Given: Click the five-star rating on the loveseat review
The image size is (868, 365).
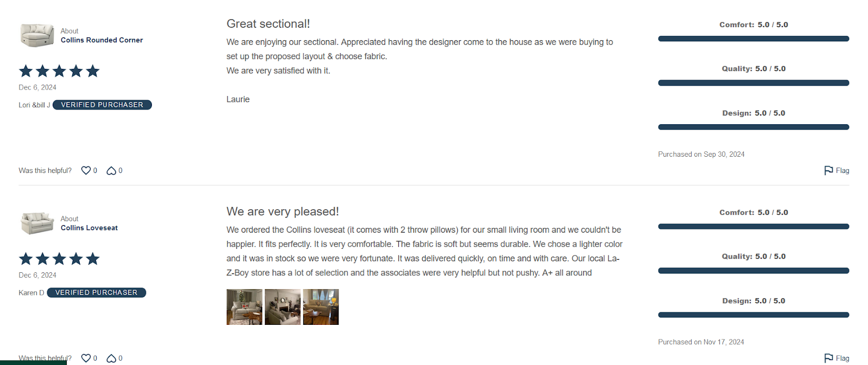Looking at the screenshot, I should (x=59, y=259).
